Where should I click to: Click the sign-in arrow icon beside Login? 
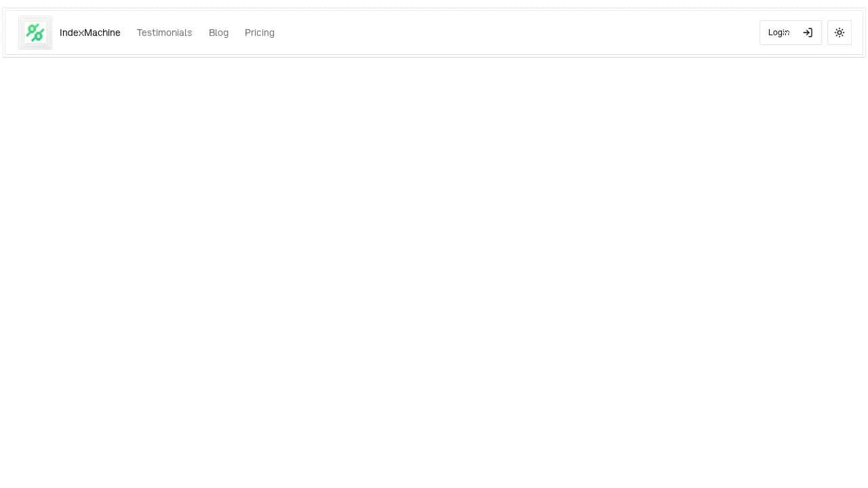click(807, 32)
